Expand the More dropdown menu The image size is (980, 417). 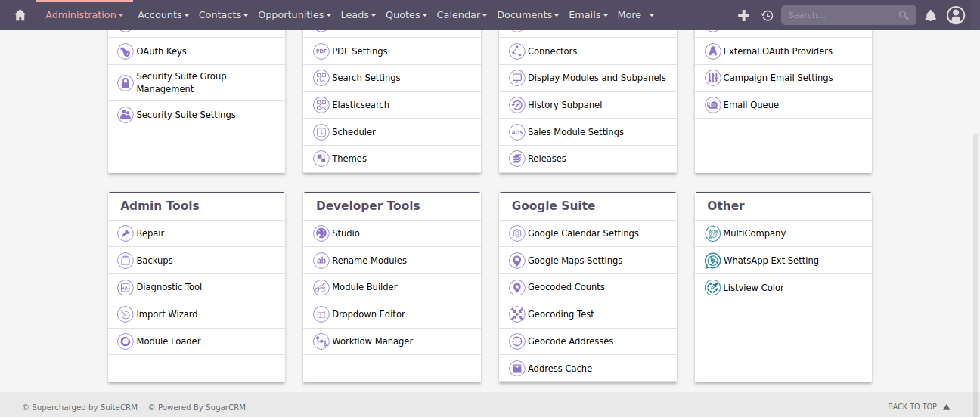coord(635,15)
